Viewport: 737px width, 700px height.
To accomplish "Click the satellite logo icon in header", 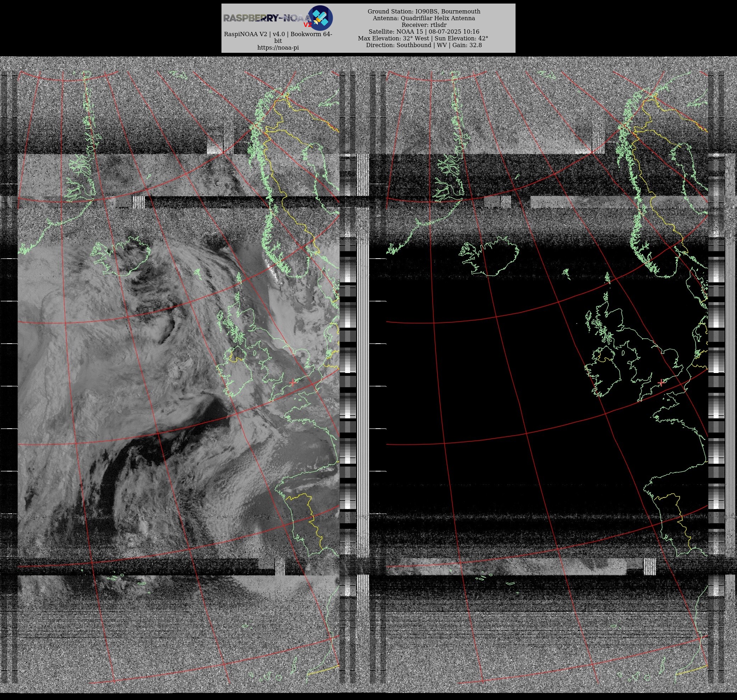I will tap(320, 18).
